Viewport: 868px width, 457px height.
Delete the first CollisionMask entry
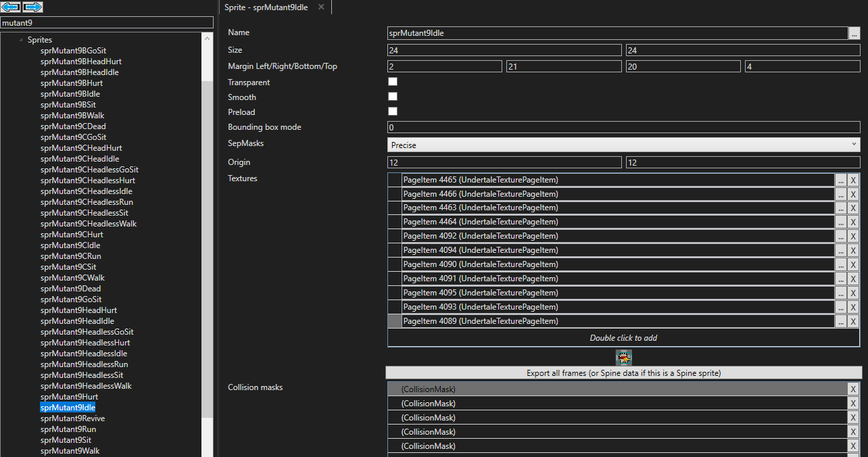(x=853, y=389)
